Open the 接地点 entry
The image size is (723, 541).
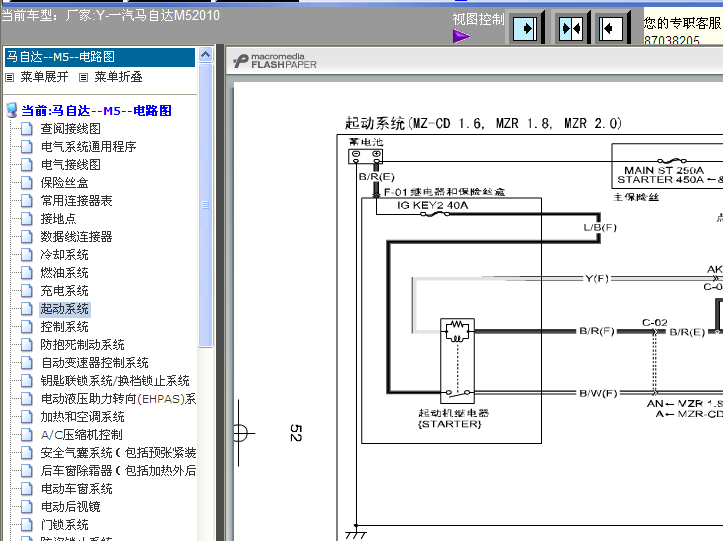pos(59,219)
